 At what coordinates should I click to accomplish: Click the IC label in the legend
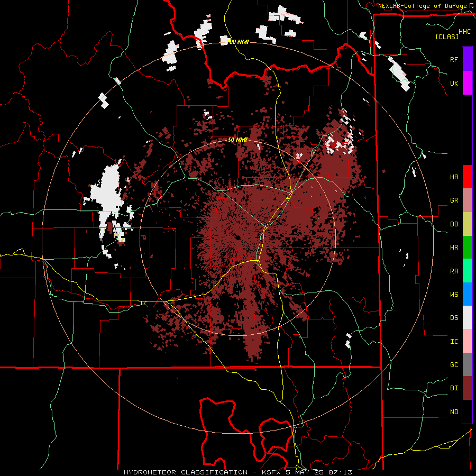pos(454,342)
